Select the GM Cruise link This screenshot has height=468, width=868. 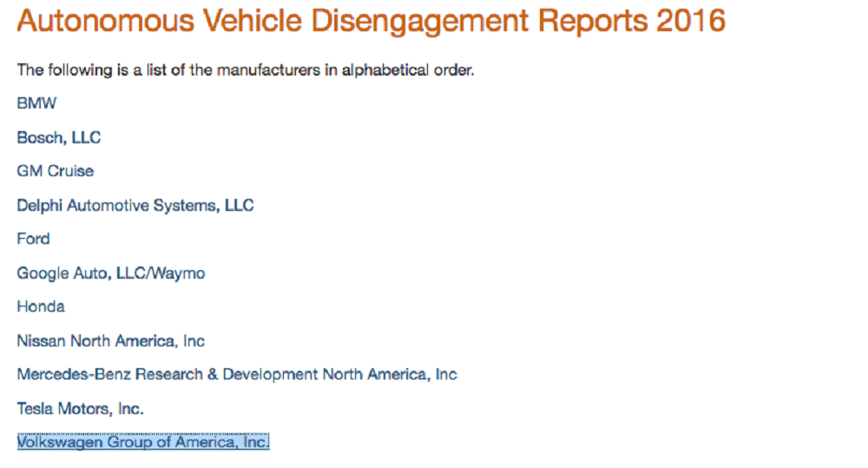click(x=56, y=171)
